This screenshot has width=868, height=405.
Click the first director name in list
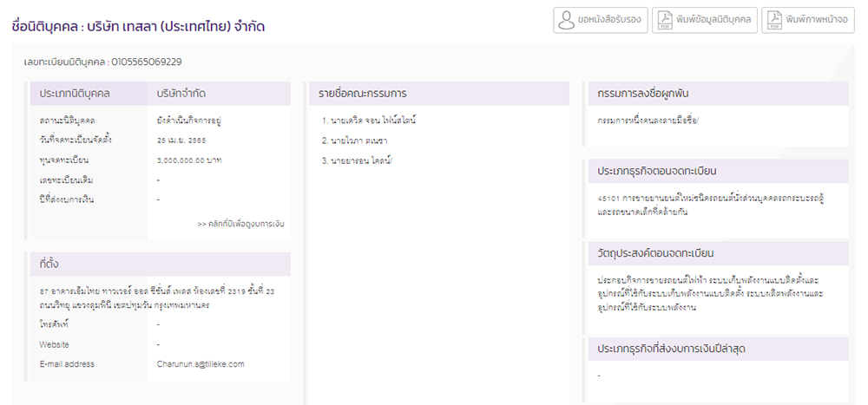point(369,120)
